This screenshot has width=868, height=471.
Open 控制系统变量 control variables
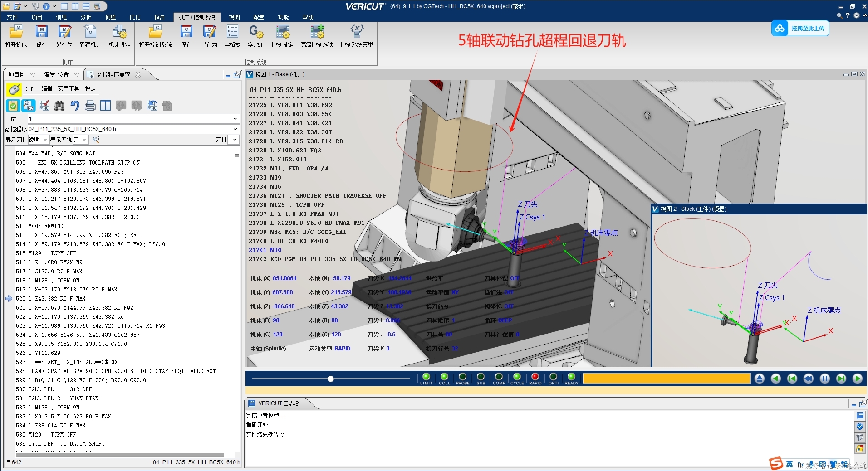pos(357,36)
